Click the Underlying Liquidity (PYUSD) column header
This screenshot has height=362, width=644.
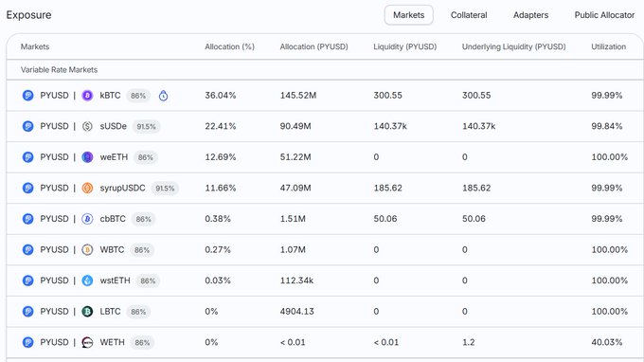coord(514,46)
